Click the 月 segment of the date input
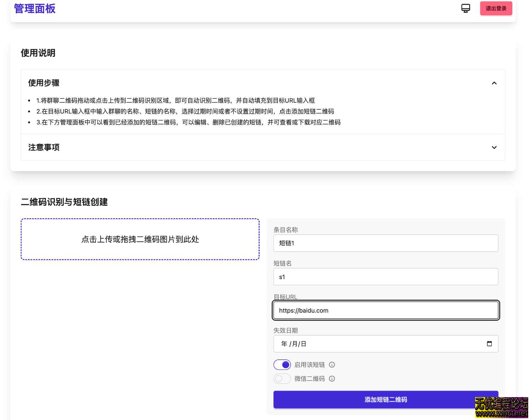 (294, 343)
